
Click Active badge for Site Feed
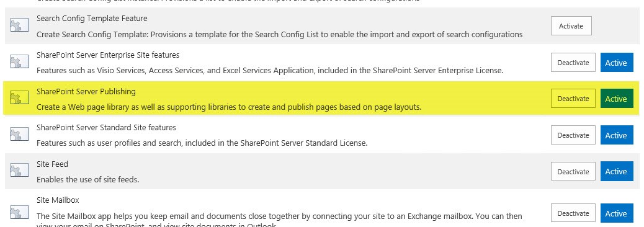tap(617, 171)
